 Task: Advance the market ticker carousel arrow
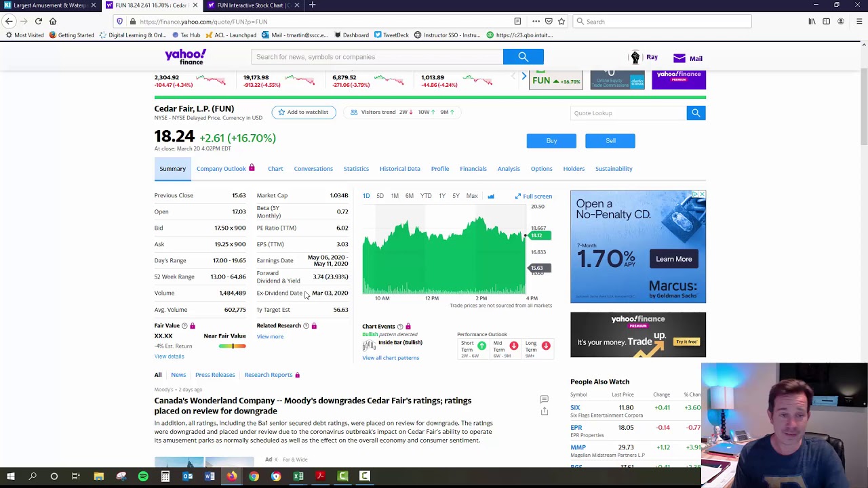[x=524, y=77]
